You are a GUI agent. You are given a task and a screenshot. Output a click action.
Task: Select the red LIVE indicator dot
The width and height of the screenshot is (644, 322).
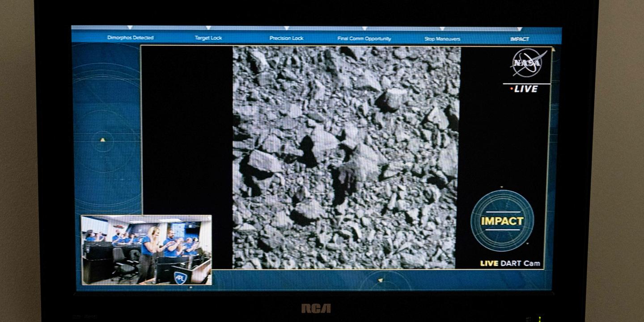pyautogui.click(x=513, y=89)
